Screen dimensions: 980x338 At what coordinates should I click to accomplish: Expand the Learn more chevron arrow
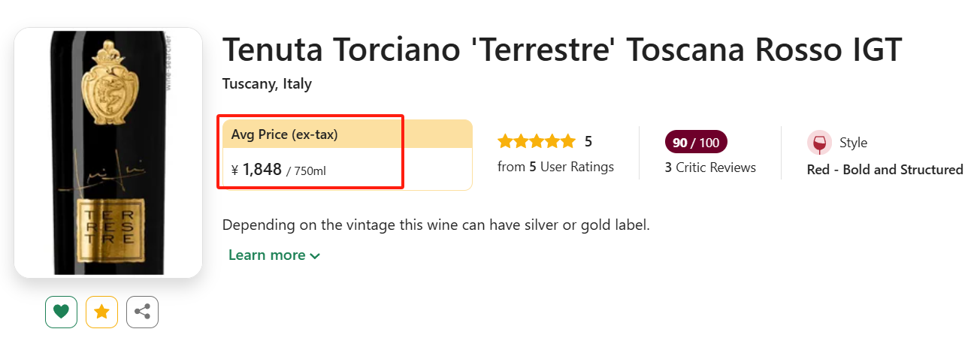point(315,256)
